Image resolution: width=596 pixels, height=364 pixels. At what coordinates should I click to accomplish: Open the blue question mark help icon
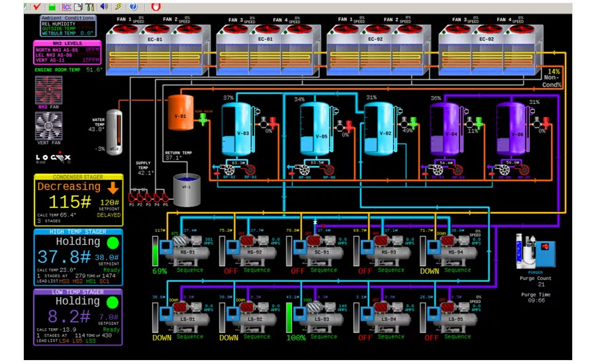(x=133, y=7)
